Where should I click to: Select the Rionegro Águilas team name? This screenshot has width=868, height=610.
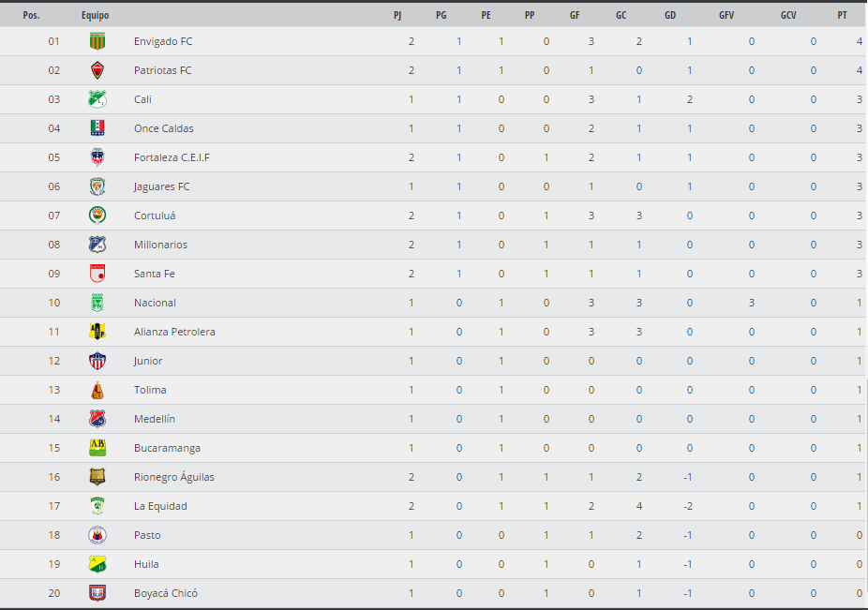pyautogui.click(x=173, y=477)
